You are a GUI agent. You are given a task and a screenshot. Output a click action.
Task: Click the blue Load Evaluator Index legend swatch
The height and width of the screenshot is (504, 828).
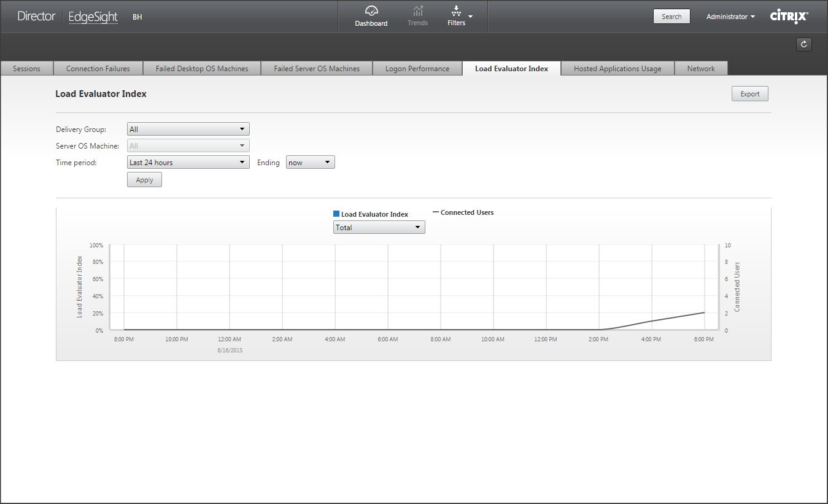pyautogui.click(x=336, y=214)
